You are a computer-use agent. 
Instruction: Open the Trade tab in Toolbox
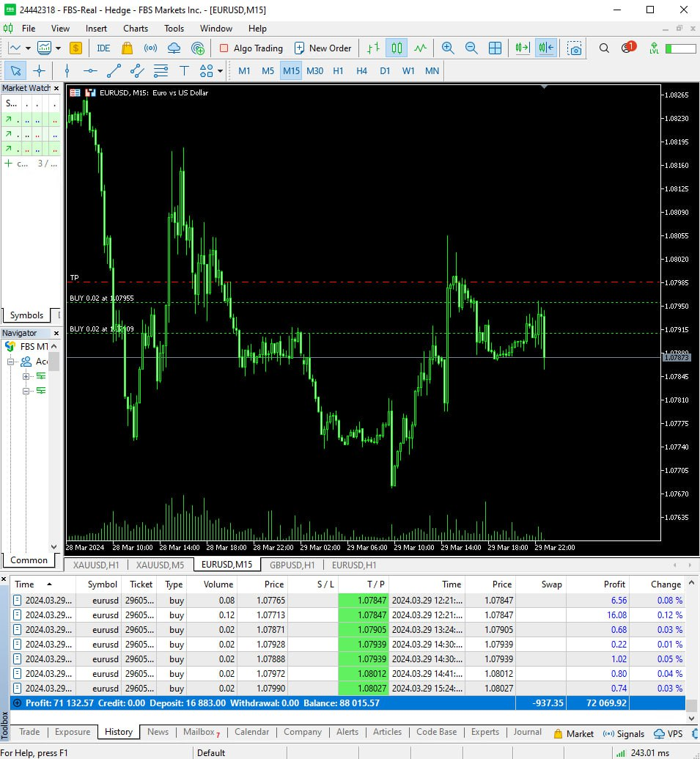click(x=29, y=732)
